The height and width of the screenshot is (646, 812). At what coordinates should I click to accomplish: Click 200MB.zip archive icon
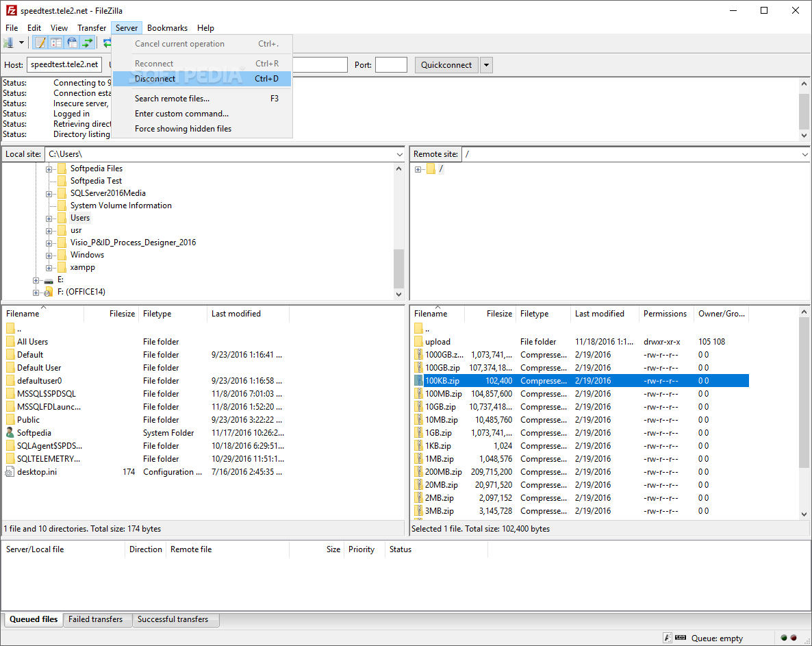pos(418,472)
